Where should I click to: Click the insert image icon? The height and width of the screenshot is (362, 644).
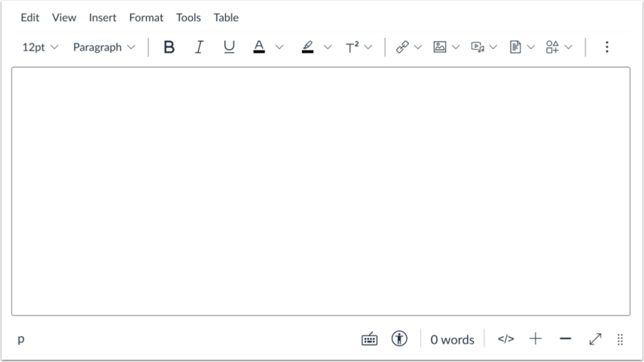coord(440,48)
